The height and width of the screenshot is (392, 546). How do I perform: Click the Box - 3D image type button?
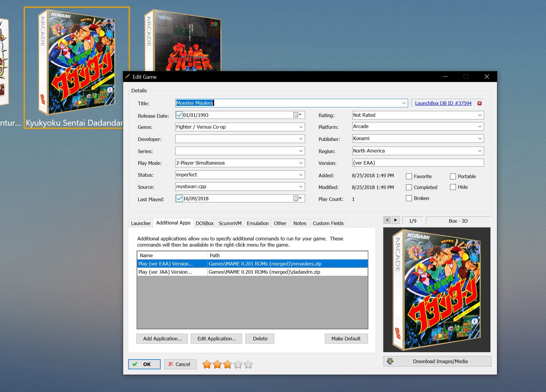458,221
